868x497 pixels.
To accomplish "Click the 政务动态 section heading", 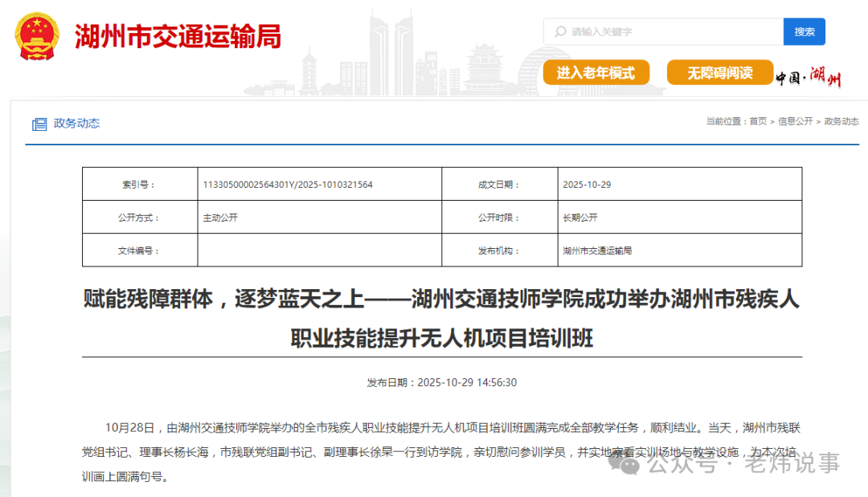I will 76,124.
